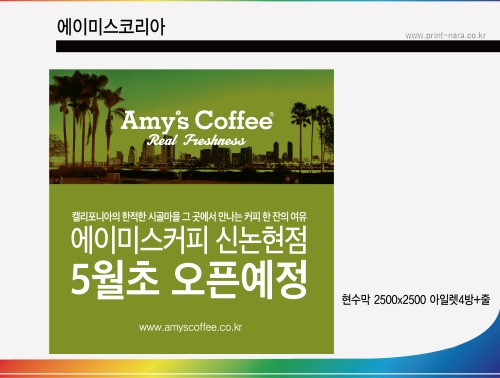Click the 캘리포니아의 한적한 tagline sentence

click(x=189, y=217)
